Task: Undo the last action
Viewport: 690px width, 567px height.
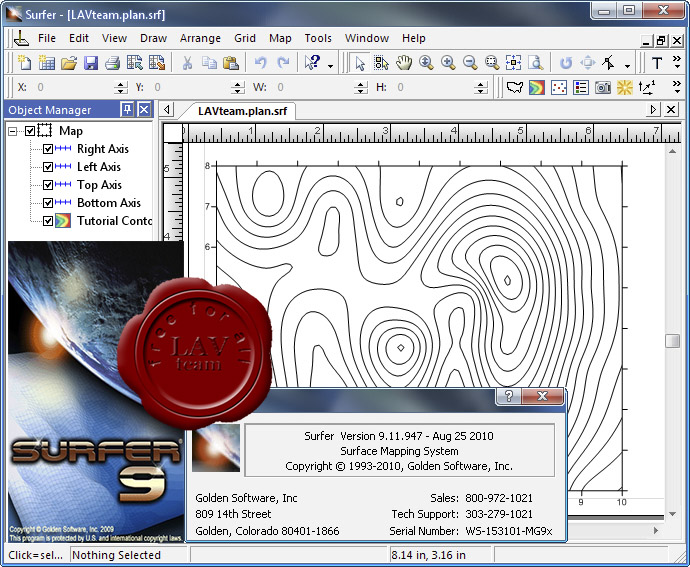Action: 261,63
